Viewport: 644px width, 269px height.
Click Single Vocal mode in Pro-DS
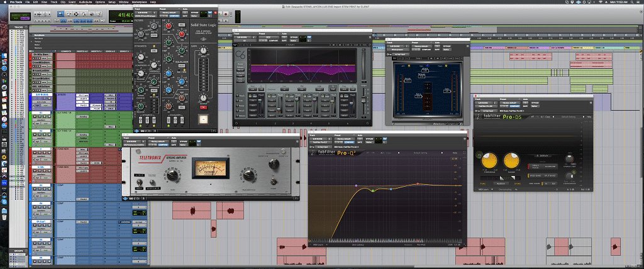(535, 167)
